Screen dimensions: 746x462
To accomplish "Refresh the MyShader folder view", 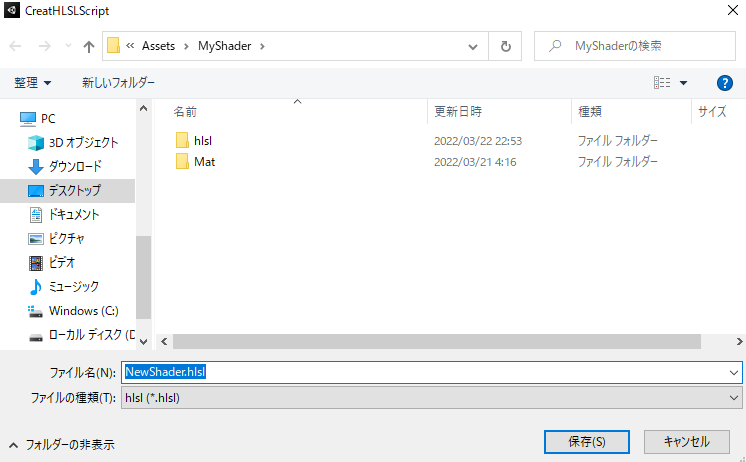I will click(505, 46).
